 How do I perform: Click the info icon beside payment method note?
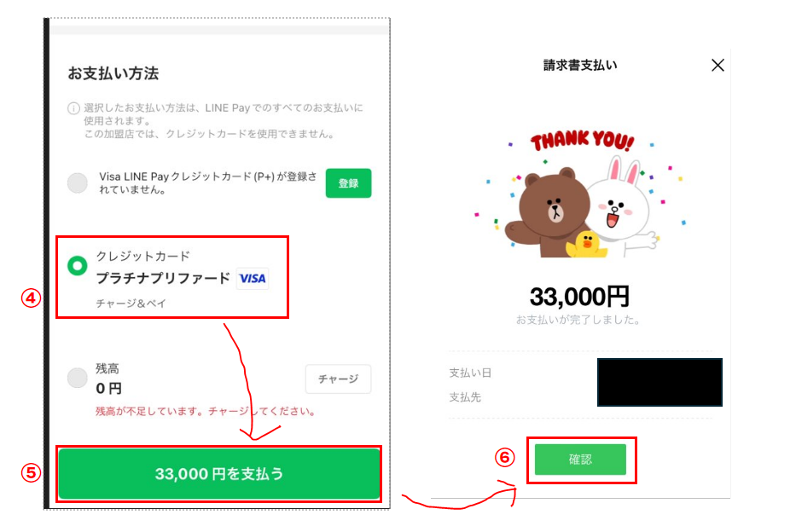tap(73, 108)
